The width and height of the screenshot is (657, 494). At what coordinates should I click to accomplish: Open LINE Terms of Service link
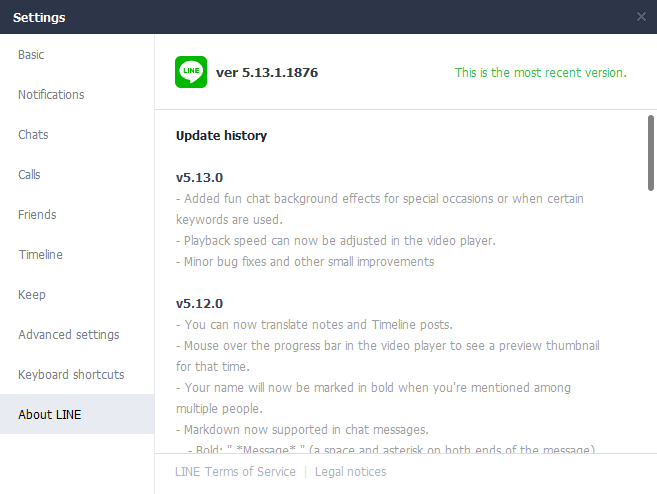pos(235,472)
